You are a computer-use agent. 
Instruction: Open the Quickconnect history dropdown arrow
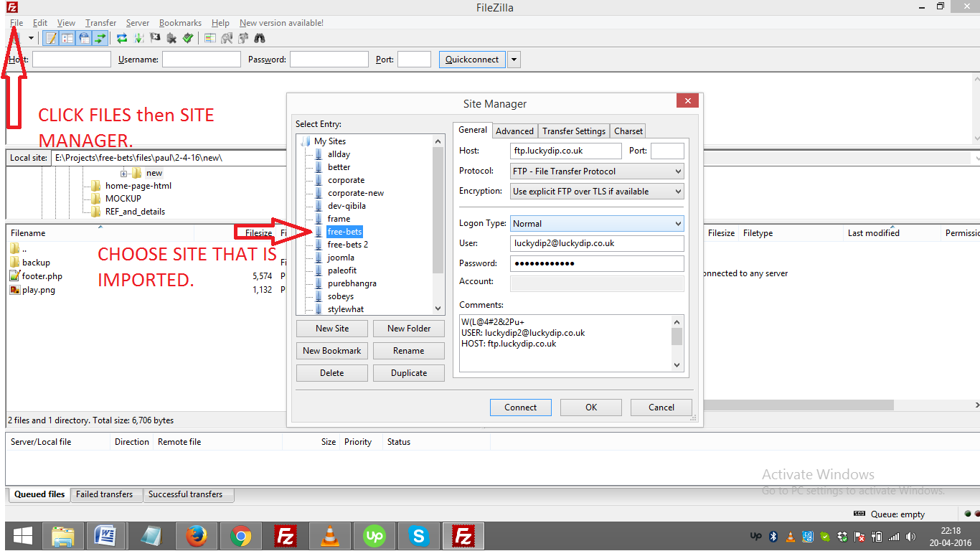click(514, 60)
